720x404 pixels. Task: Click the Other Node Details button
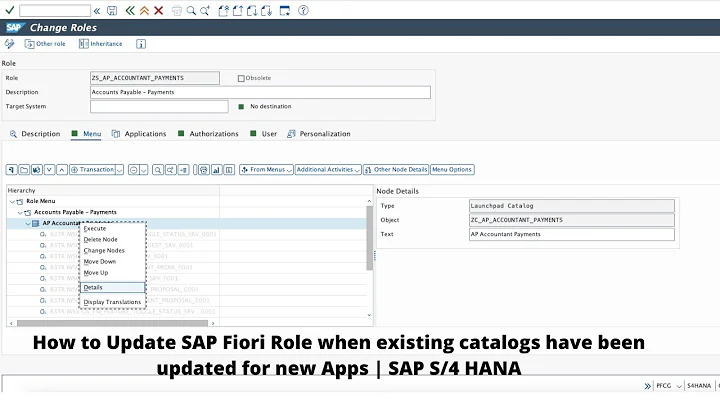396,170
